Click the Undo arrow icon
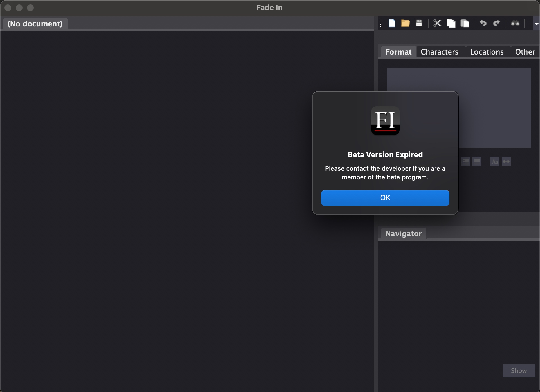The image size is (540, 392). (483, 23)
